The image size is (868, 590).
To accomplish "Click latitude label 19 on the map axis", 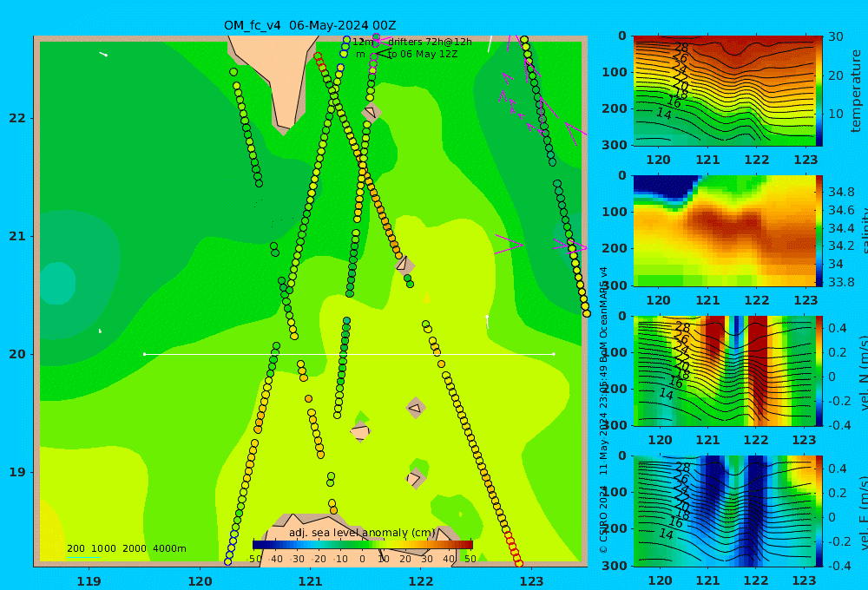I will 17,472.
